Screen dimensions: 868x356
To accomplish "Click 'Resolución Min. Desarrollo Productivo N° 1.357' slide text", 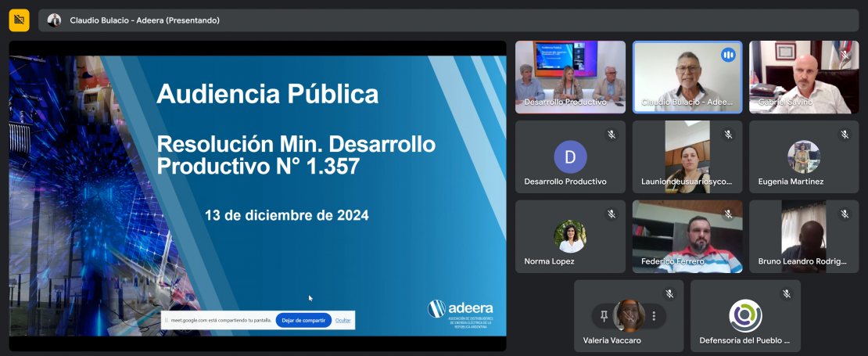I will point(296,155).
